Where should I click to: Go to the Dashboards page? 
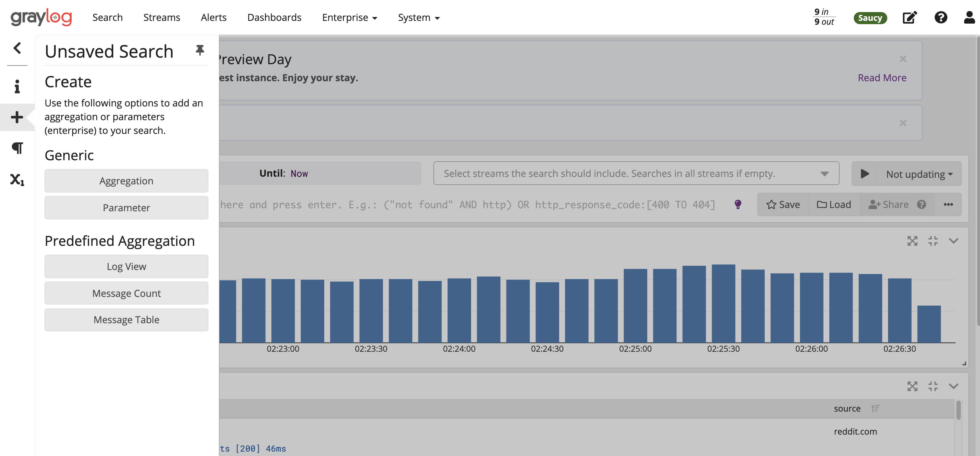274,18
